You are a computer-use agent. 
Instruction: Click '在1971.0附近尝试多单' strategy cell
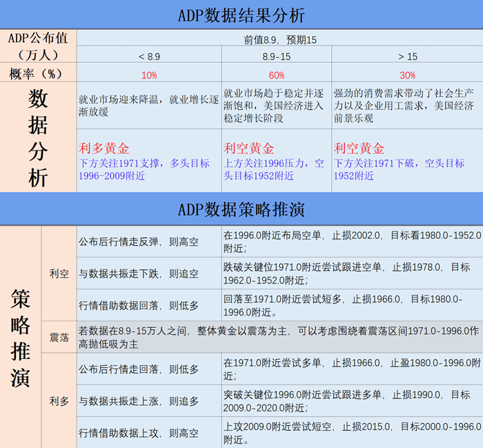(352, 369)
